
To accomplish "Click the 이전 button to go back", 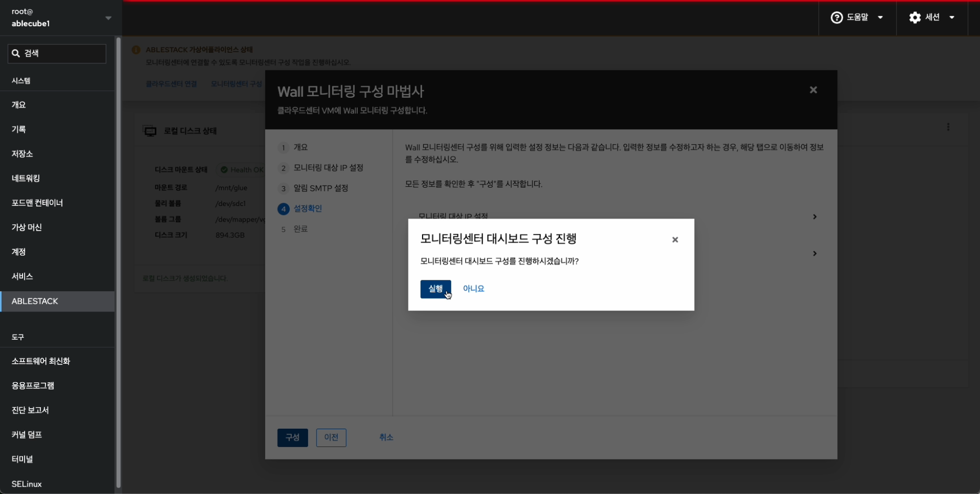I will click(x=331, y=438).
